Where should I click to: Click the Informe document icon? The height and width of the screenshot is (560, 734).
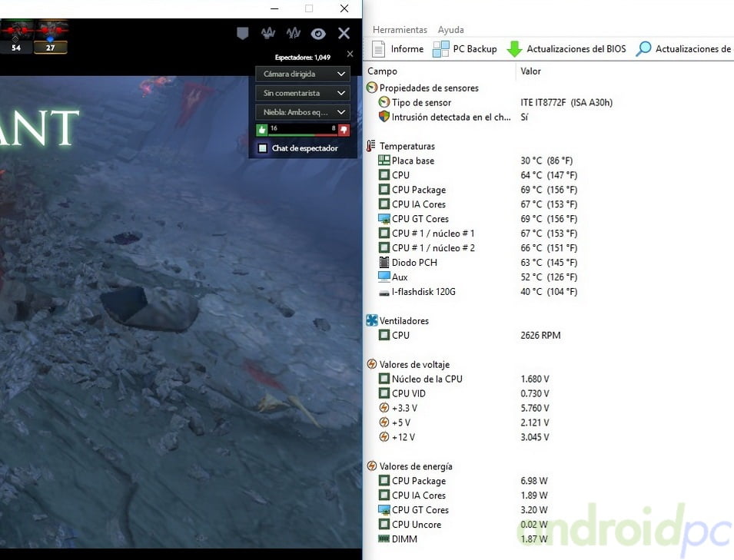(x=378, y=48)
